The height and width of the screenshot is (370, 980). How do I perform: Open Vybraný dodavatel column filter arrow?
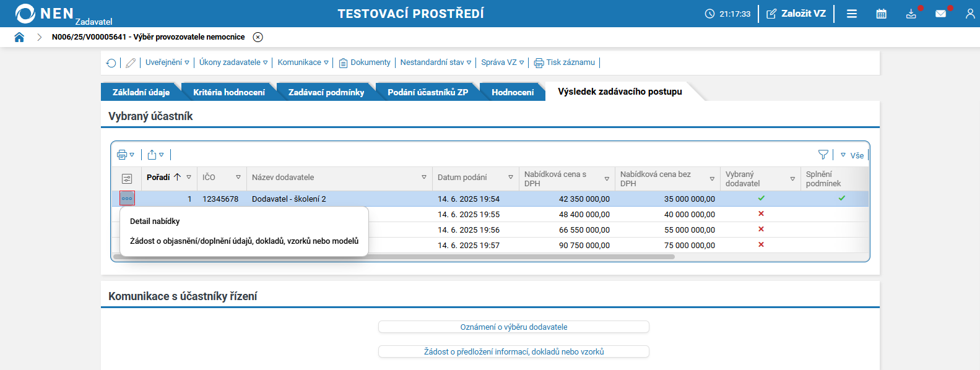click(x=792, y=179)
